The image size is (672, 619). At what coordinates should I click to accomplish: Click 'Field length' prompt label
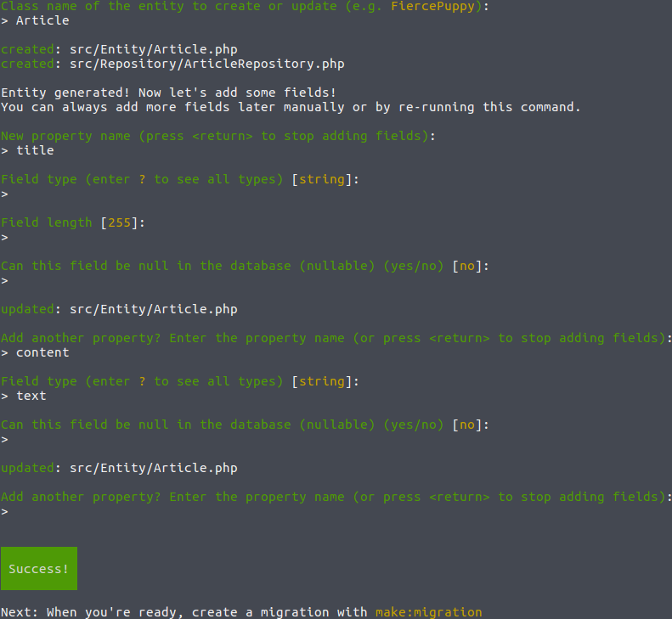[46, 222]
